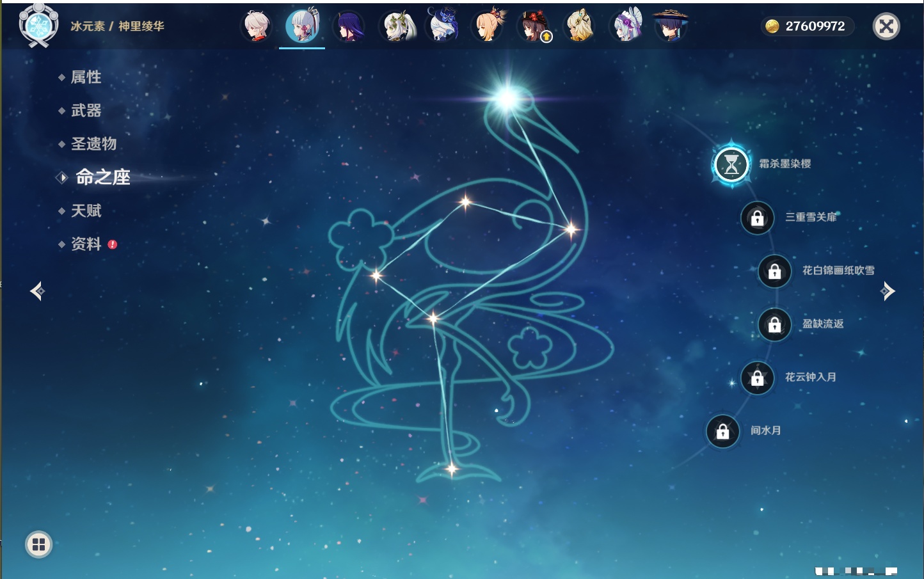This screenshot has width=924, height=579.
Task: Switch to the Wanderer avatar with the wide hat
Action: point(671,26)
